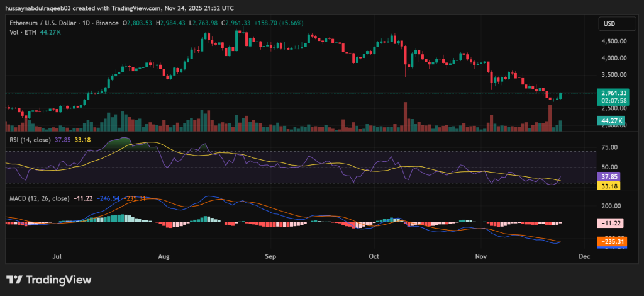This screenshot has width=644, height=296.
Task: Click the latest green candlestick on the chart
Action: (560, 95)
